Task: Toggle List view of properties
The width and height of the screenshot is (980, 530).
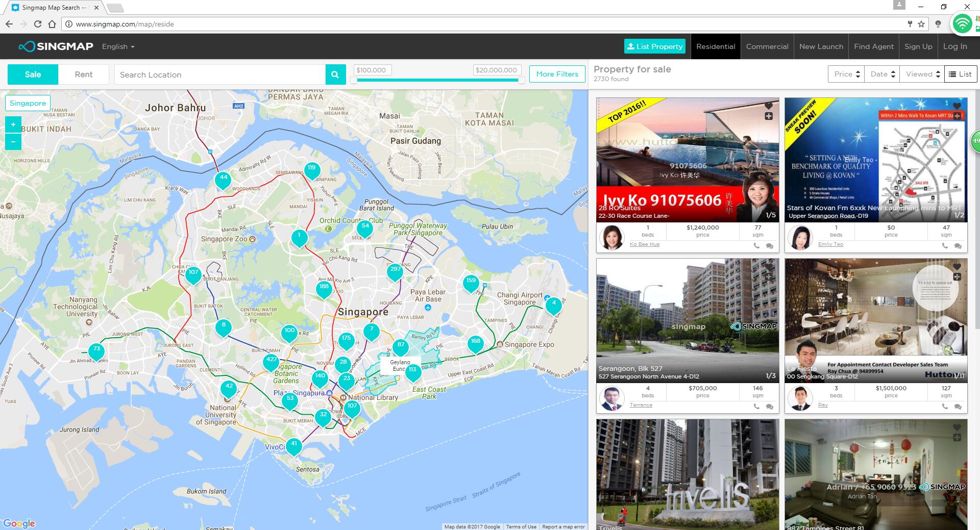Action: [x=961, y=74]
